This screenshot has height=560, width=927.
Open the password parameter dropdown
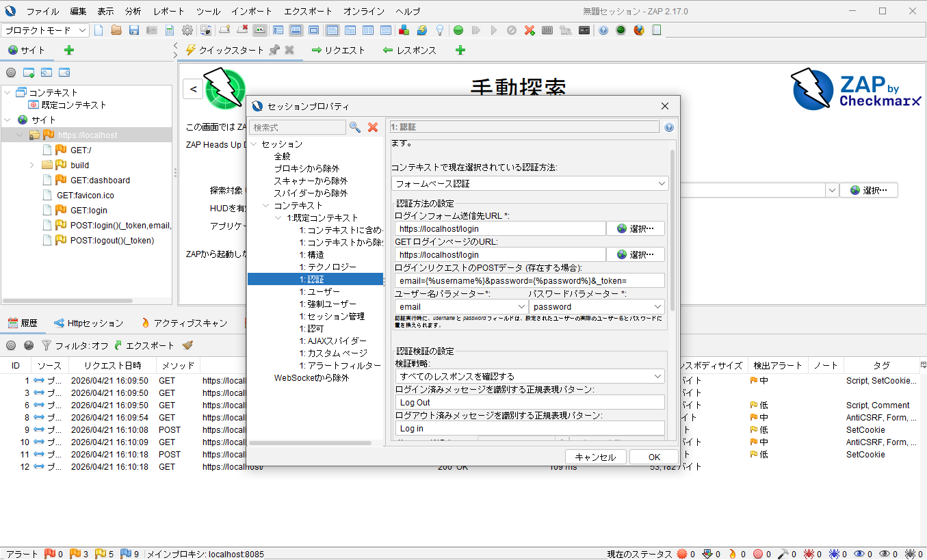(597, 307)
